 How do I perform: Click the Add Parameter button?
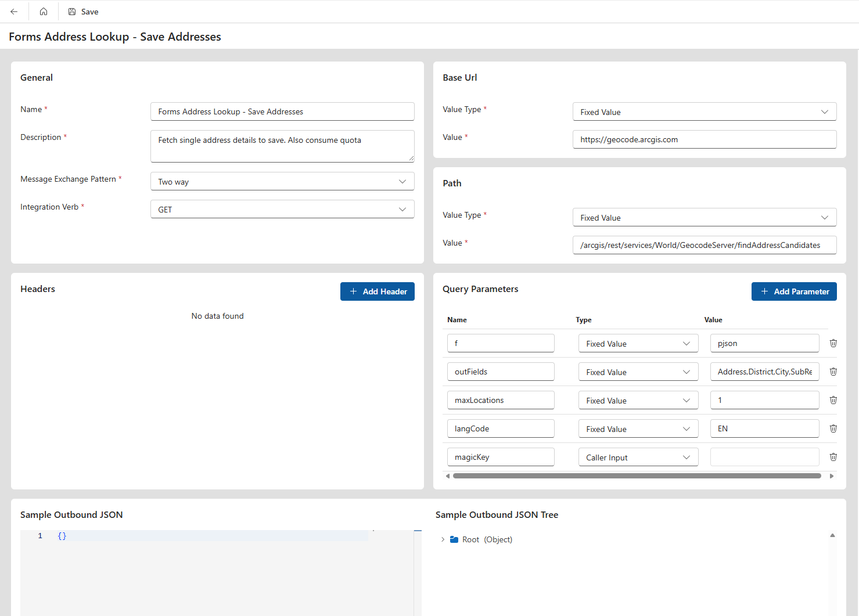point(793,291)
